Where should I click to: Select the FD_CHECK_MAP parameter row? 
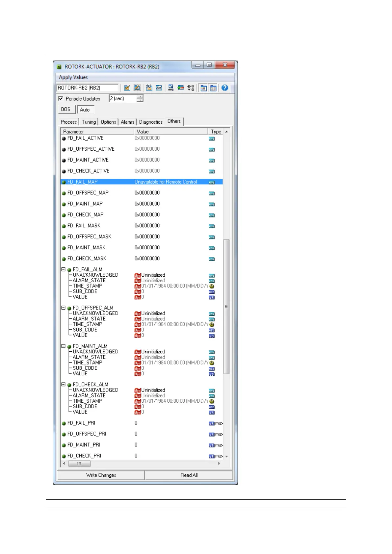pyautogui.click(x=142, y=215)
